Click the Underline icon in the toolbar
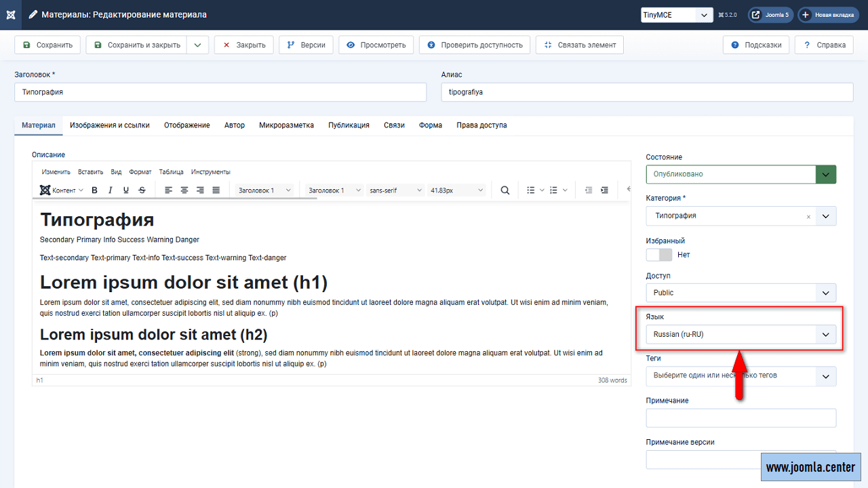 point(126,190)
